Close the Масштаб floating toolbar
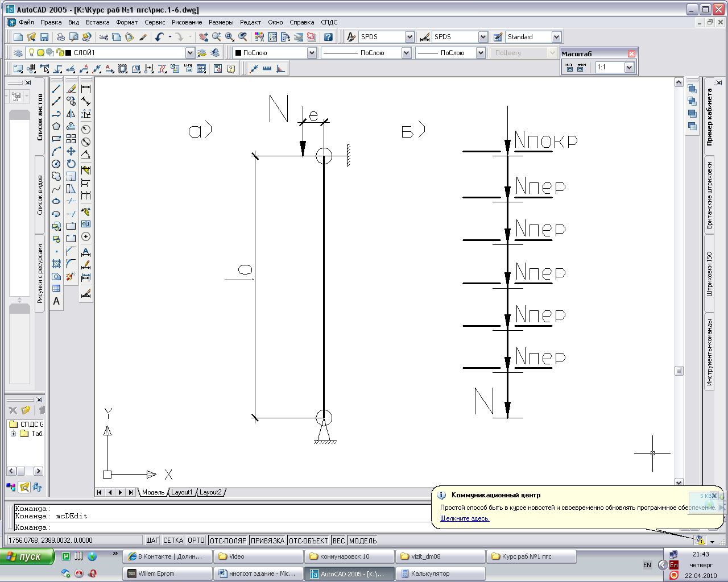The width and height of the screenshot is (728, 582). tap(631, 53)
